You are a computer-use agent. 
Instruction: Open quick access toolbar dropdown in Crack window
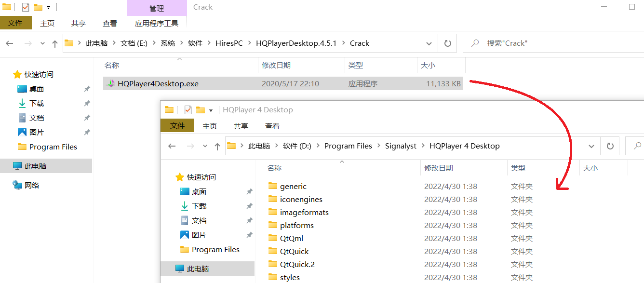tap(49, 8)
